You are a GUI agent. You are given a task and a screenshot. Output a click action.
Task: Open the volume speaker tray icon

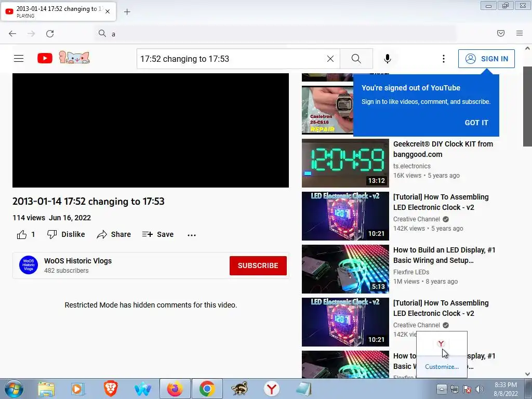(480, 389)
